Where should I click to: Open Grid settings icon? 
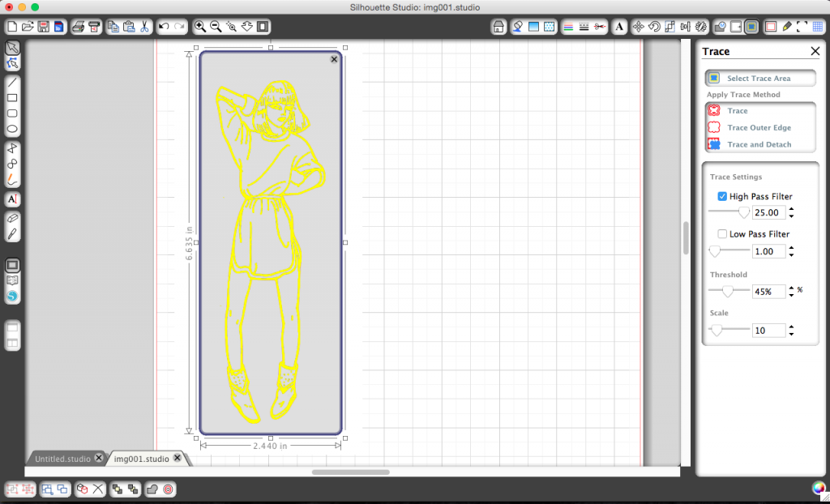click(x=818, y=27)
